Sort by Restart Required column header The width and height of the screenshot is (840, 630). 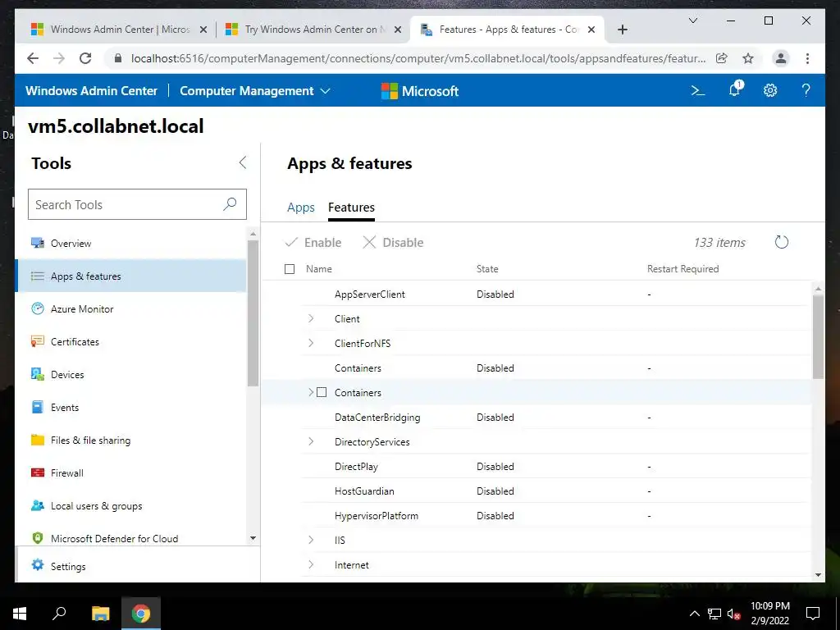pos(682,269)
